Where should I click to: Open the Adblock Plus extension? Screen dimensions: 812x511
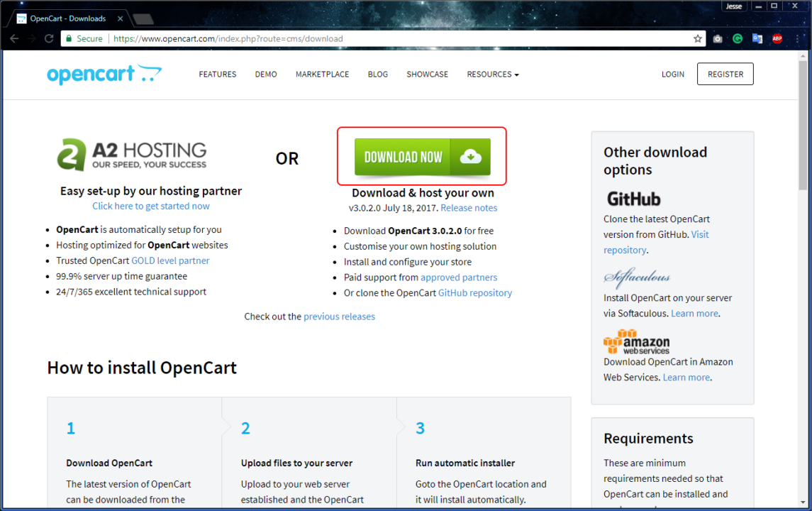777,38
